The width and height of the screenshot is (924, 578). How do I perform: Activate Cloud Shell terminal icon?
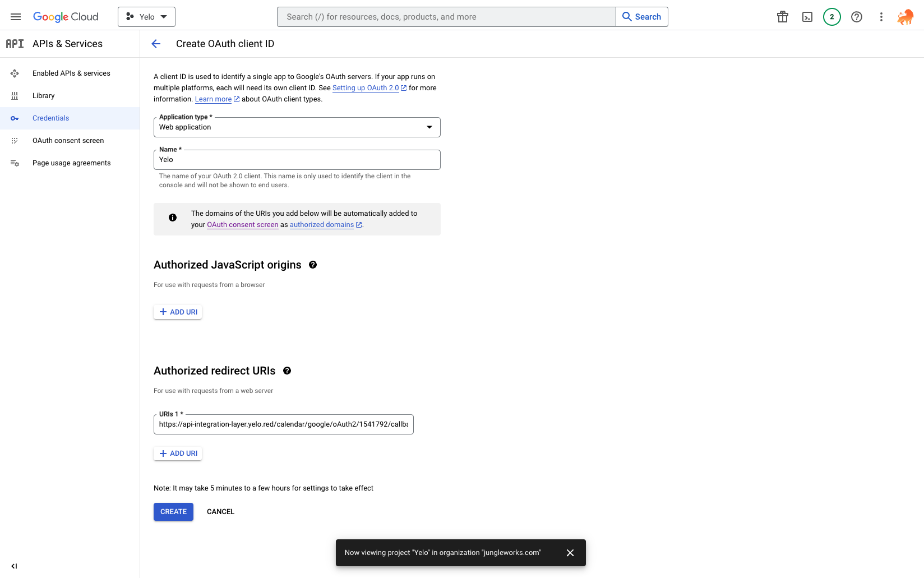click(x=807, y=17)
